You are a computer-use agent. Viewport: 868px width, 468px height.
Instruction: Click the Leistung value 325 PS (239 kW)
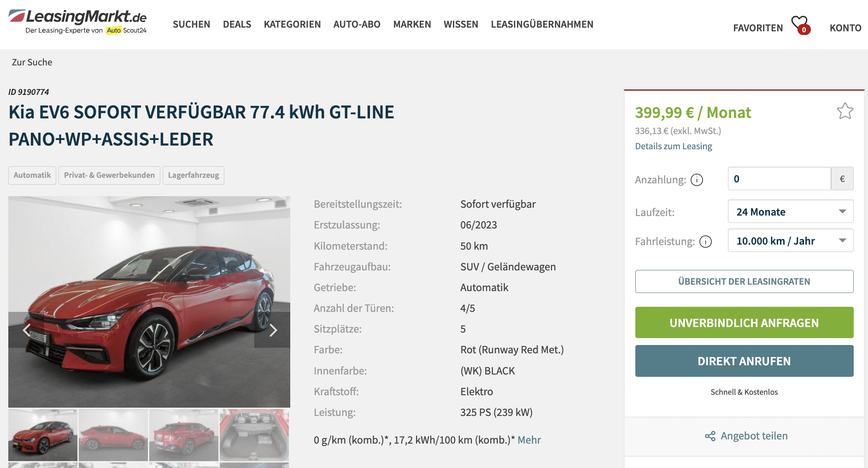pyautogui.click(x=496, y=412)
